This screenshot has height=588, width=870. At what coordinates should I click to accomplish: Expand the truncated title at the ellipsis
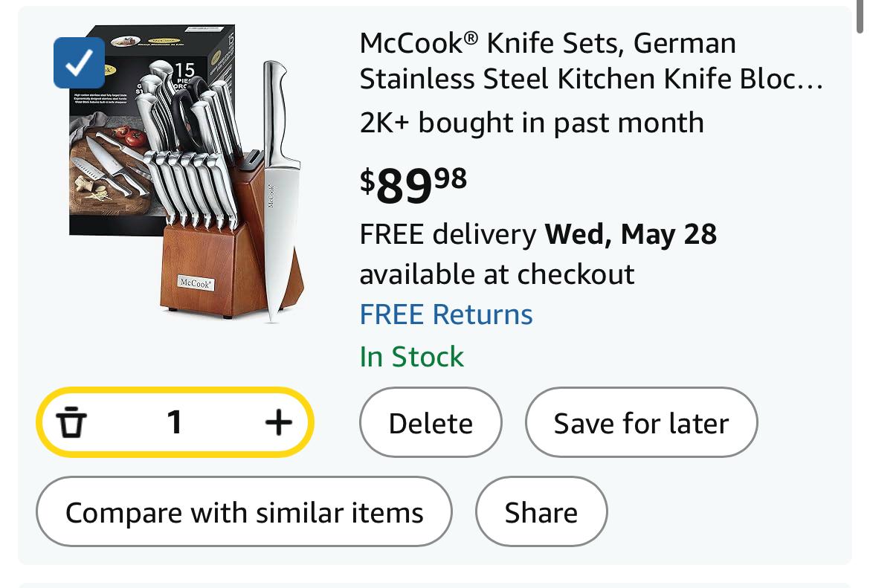(810, 80)
